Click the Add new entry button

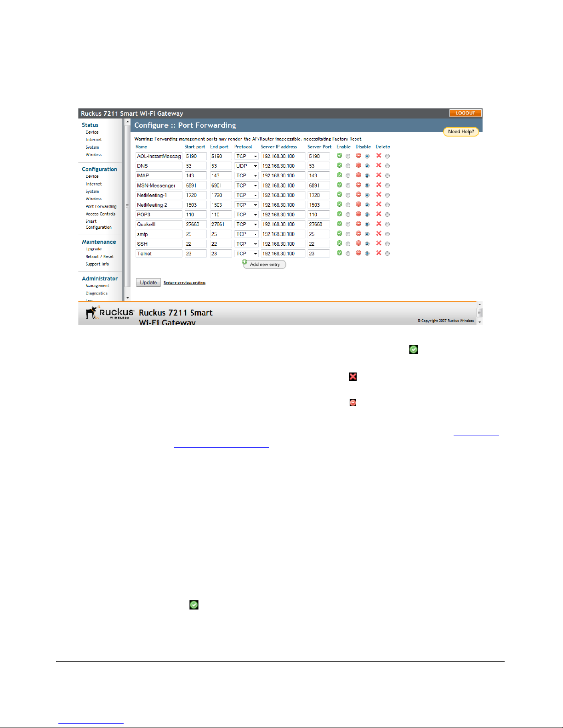264,264
